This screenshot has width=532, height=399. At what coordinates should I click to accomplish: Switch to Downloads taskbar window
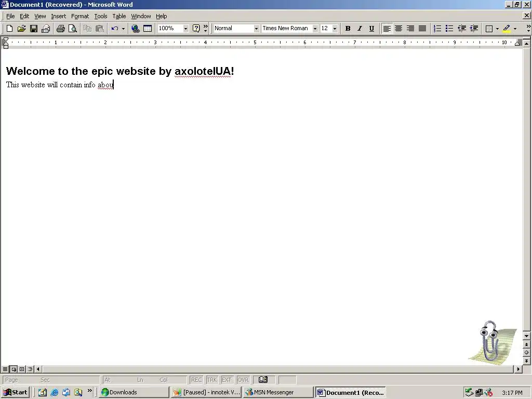[x=134, y=392]
